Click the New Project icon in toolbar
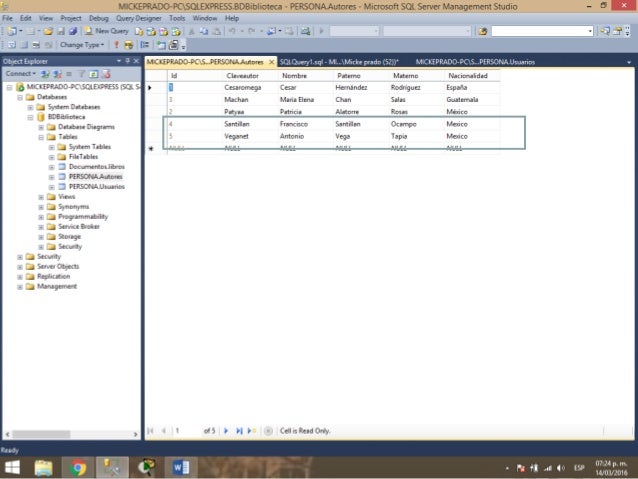638x479 pixels. tap(12, 31)
